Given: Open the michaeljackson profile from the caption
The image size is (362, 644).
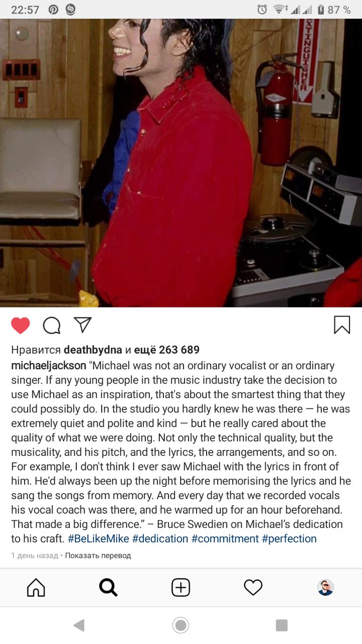Looking at the screenshot, I should point(48,366).
